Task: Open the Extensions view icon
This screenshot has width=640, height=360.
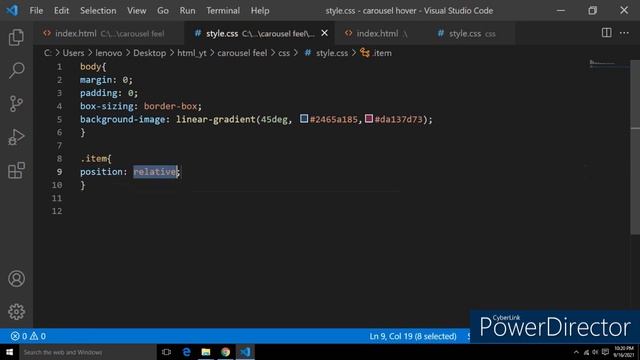Action: tap(16, 170)
